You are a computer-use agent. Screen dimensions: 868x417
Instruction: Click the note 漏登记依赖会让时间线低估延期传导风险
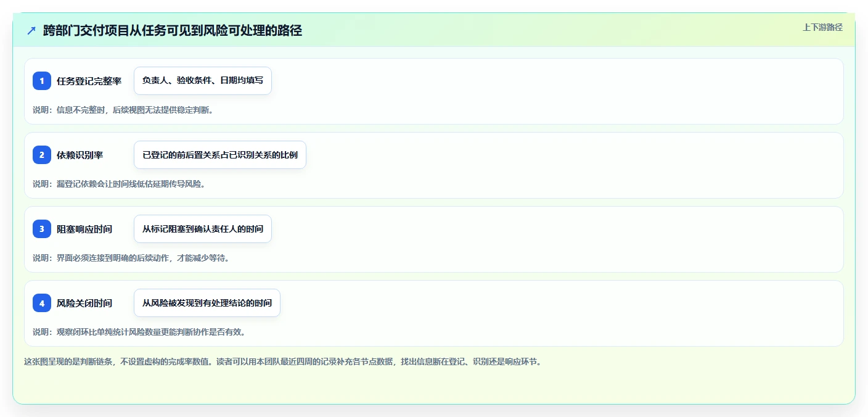point(119,184)
